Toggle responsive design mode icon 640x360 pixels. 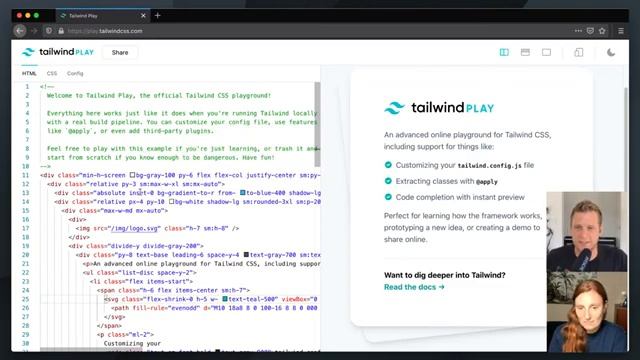click(579, 52)
